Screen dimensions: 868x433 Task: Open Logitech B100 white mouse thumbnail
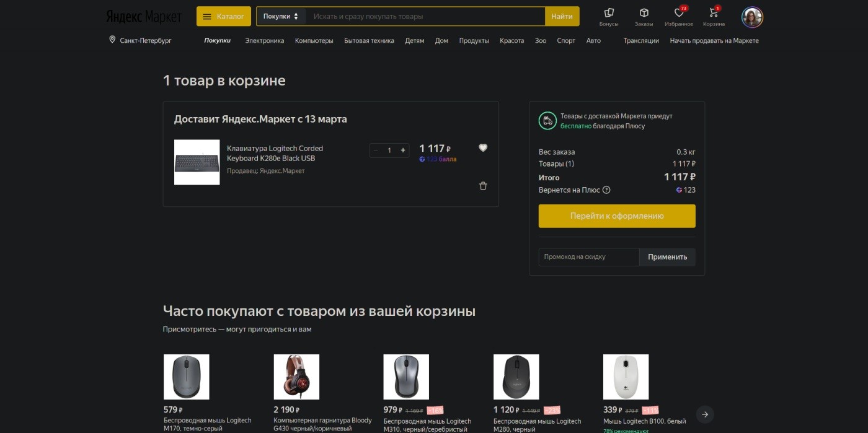click(x=626, y=377)
